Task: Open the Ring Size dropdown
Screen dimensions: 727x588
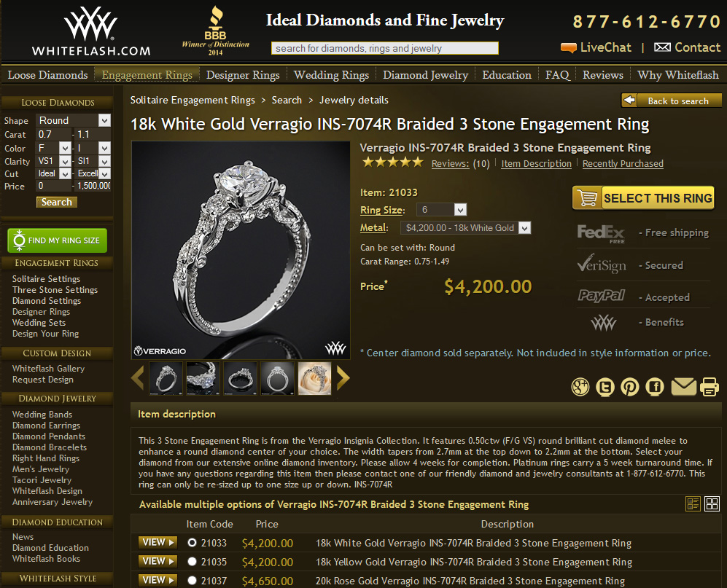Action: click(441, 210)
